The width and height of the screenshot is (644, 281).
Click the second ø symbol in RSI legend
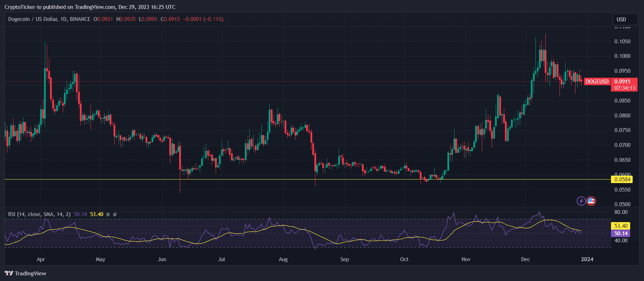pyautogui.click(x=115, y=214)
